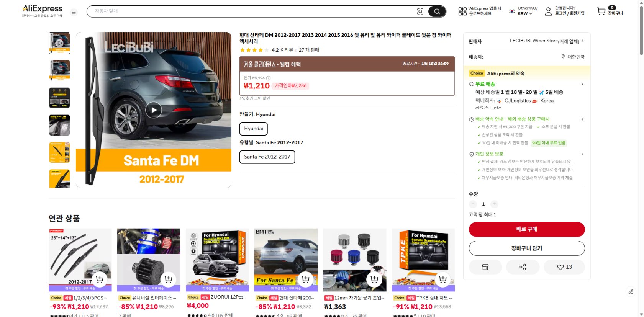Screen dimensions: 644x317
Task: Expand the free shipping details chevron
Action: click(582, 84)
